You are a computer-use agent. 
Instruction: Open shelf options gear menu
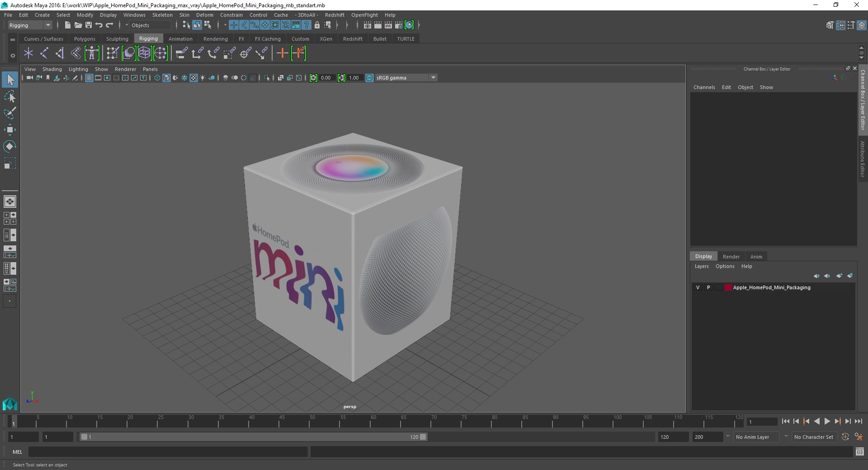point(13,56)
